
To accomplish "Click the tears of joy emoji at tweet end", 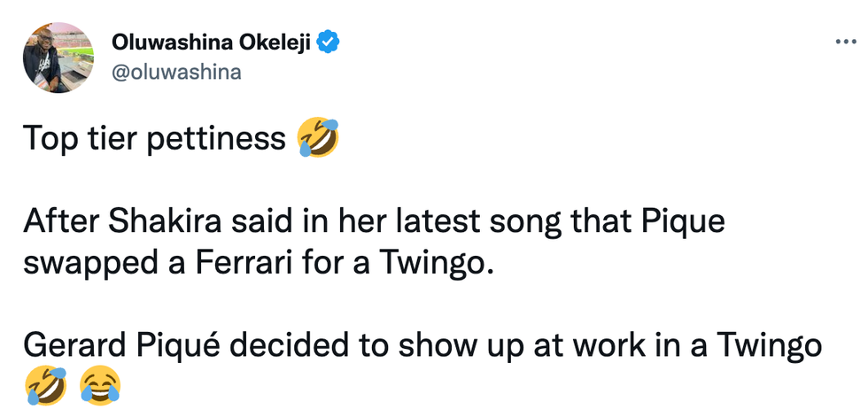I will point(100,385).
